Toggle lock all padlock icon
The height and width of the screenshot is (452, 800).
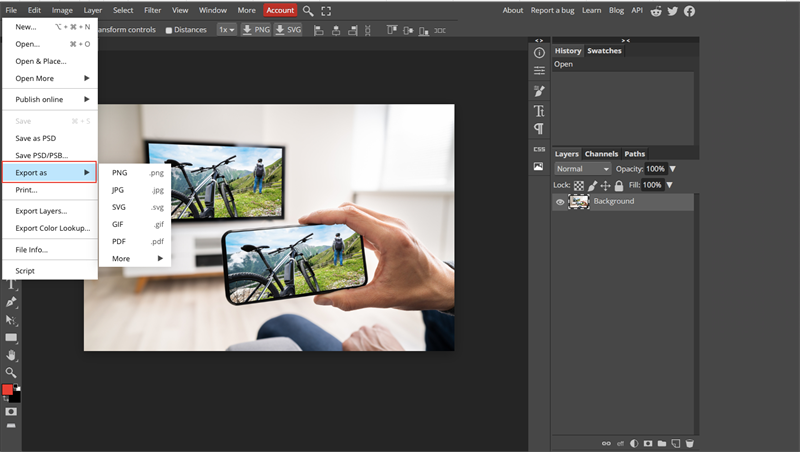619,186
